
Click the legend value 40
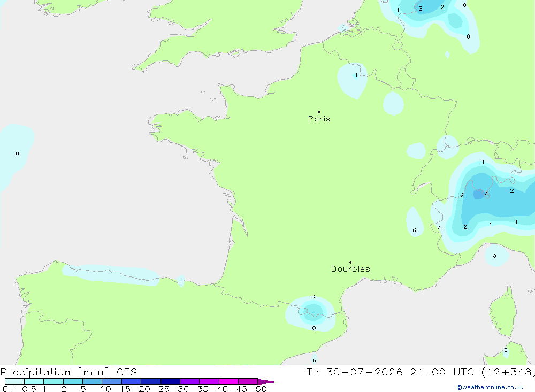[223, 389]
